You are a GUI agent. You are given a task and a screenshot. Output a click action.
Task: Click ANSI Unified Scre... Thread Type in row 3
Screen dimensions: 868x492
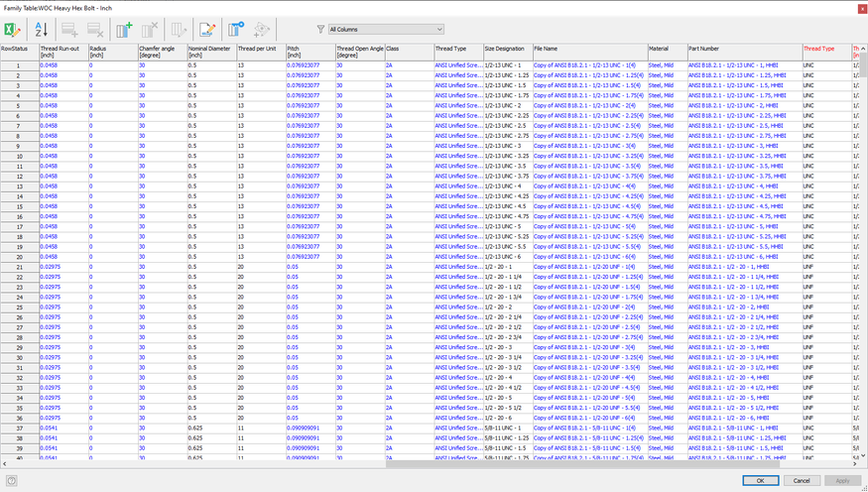click(x=459, y=85)
